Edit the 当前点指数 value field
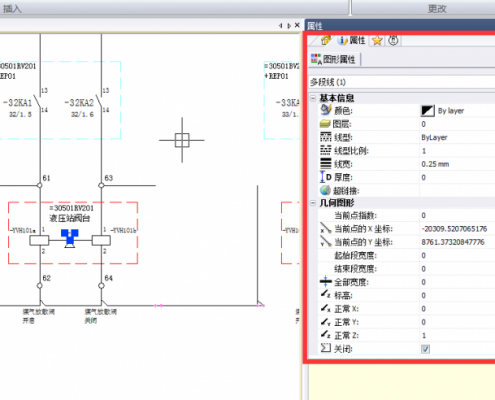Screen dimensions: 495x400 457,215
